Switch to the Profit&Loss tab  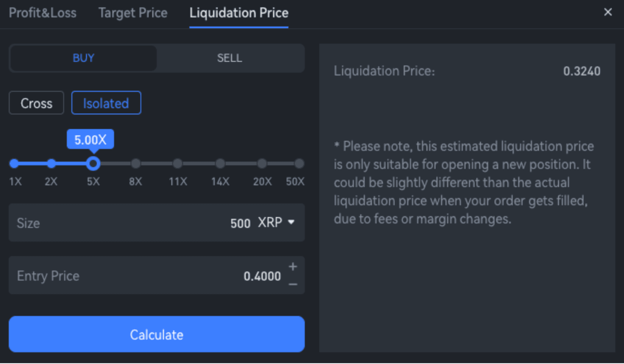coord(43,13)
